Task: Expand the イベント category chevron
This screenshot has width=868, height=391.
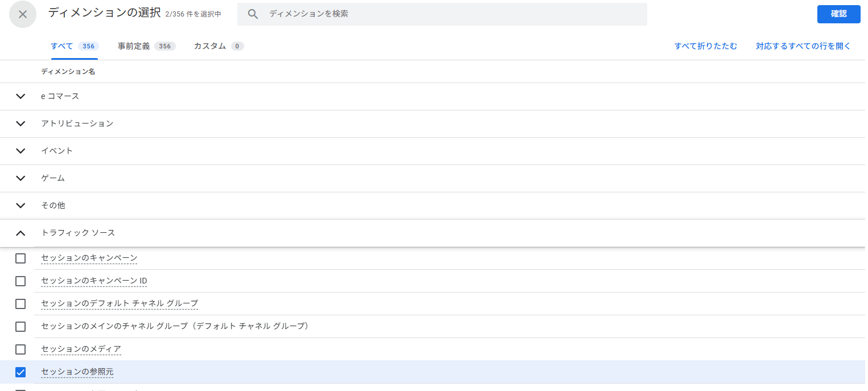Action: 20,151
